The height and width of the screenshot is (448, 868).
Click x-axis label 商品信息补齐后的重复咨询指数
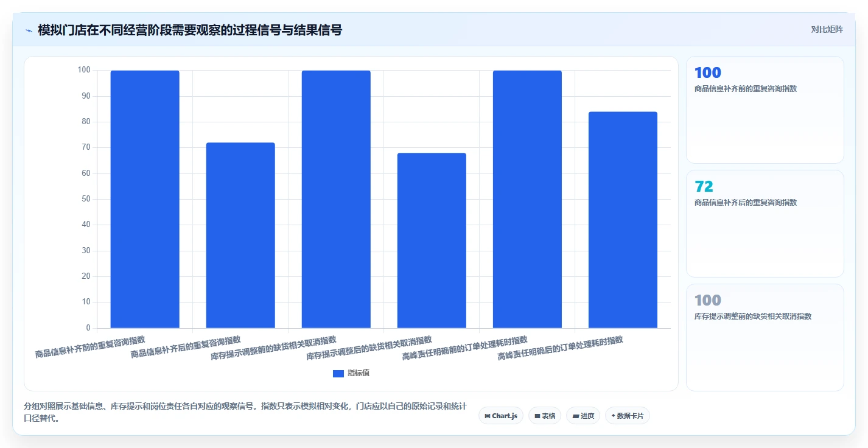(x=186, y=346)
